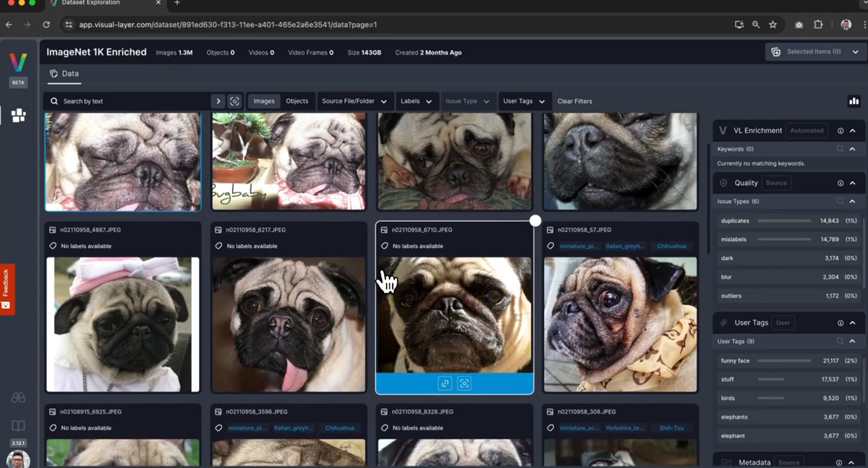Click Clear Filters
868x468 pixels.
(x=574, y=101)
